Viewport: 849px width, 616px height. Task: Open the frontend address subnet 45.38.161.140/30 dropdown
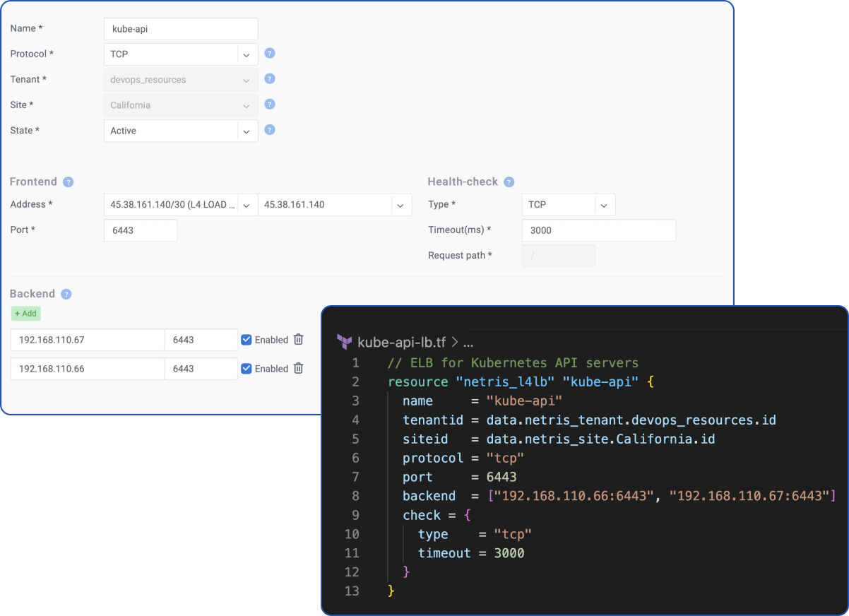pos(181,205)
